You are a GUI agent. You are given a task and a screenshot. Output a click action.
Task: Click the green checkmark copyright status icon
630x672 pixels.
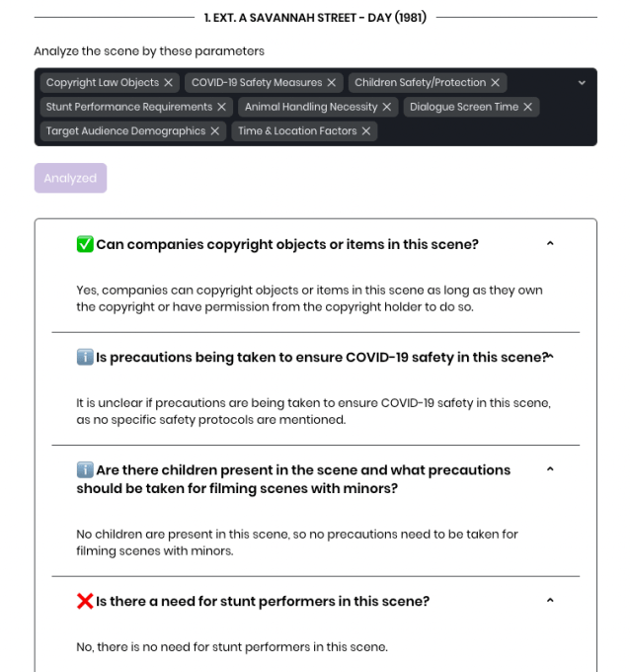(x=85, y=244)
